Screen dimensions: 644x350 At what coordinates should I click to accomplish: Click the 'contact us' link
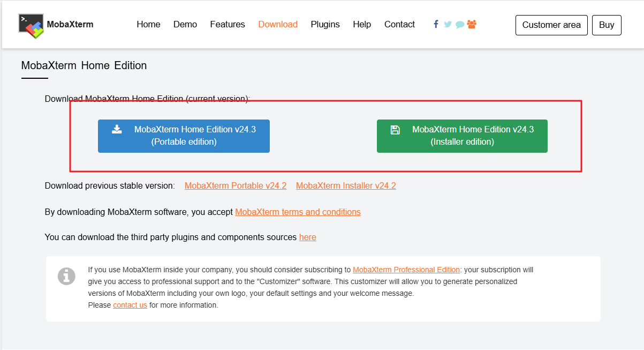click(130, 305)
